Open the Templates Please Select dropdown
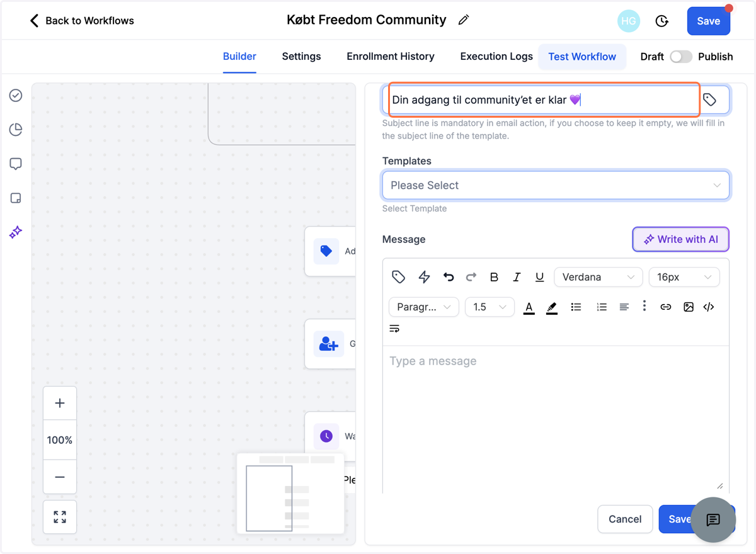 (x=556, y=185)
